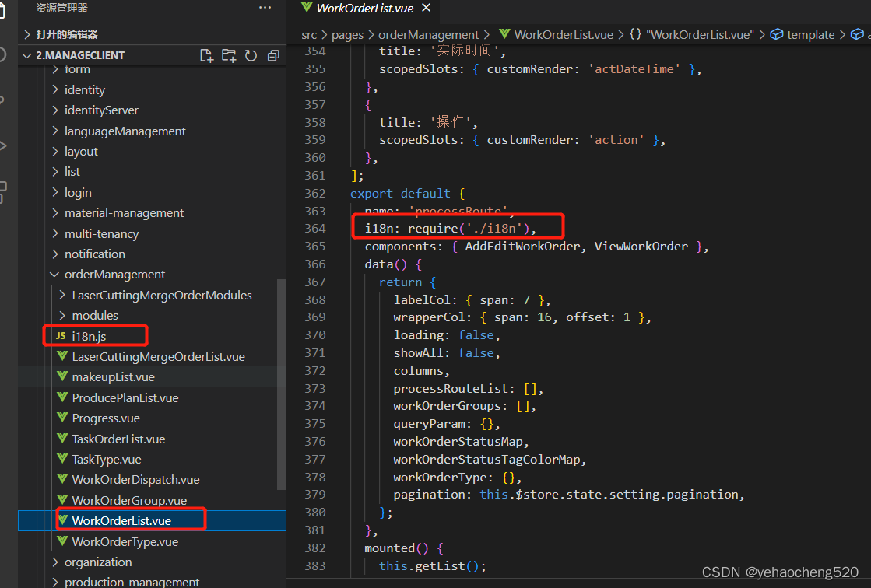Click the quoted "WorkOrderList.vue" breadcrumb symbol
This screenshot has height=588, width=871.
[x=700, y=34]
